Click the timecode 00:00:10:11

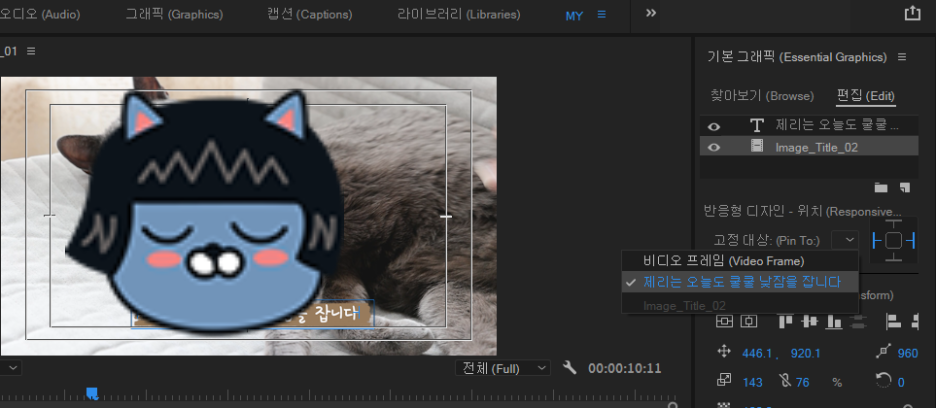coord(624,369)
